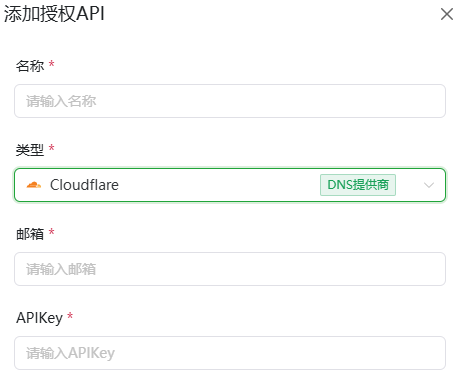Screen dimensions: 463x375
Task: Click the 添加授权API dialog title
Action: pos(54,14)
